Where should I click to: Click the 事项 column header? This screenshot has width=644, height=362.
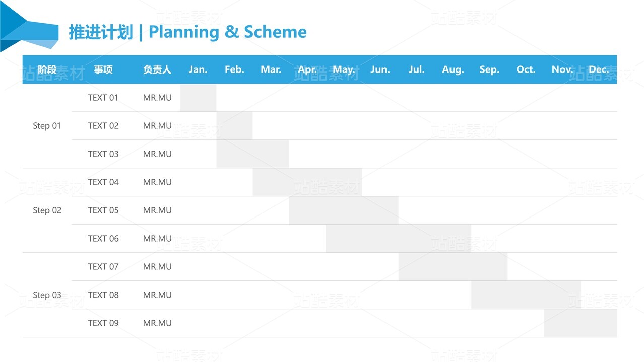[x=103, y=69]
